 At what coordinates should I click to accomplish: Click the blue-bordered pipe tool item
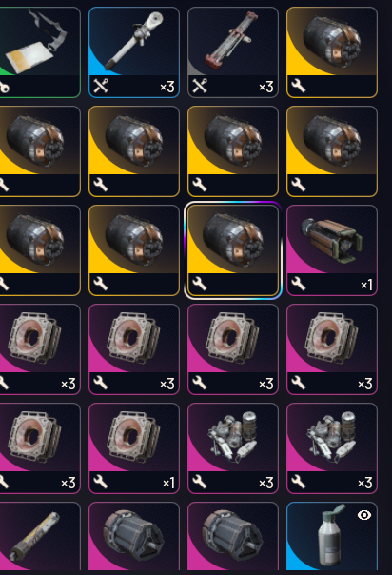(x=134, y=52)
